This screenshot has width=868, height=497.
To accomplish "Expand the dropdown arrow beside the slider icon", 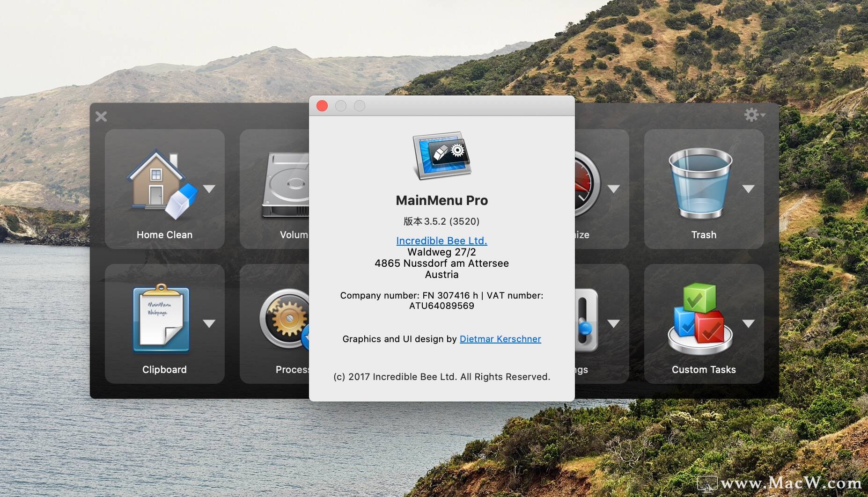I will click(x=614, y=323).
